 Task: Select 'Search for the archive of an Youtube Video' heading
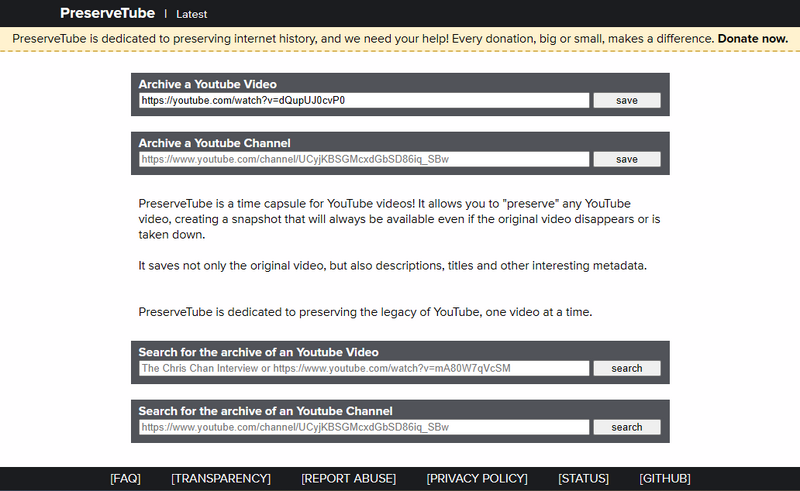point(259,352)
